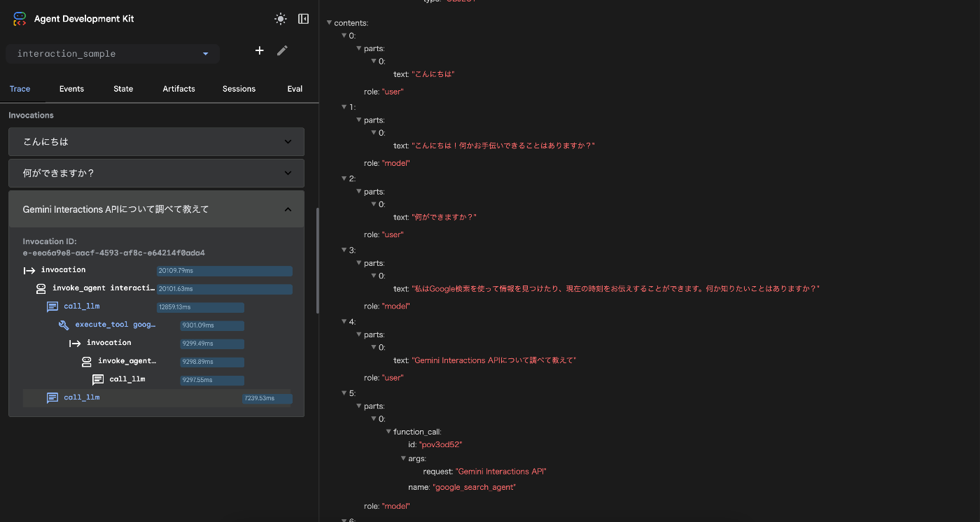Click the agent icon beside invoke_agent interacti…
The image size is (980, 522).
[x=41, y=288]
